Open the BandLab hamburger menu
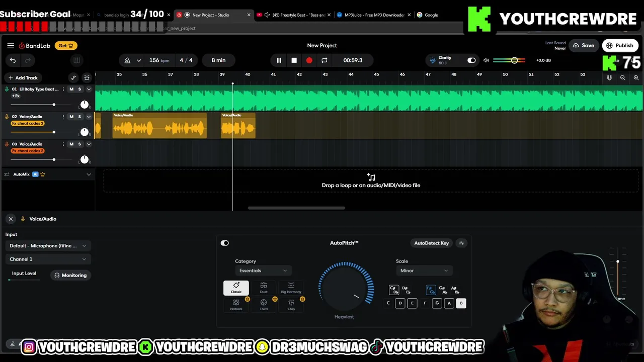The height and width of the screenshot is (362, 644). coord(11,45)
